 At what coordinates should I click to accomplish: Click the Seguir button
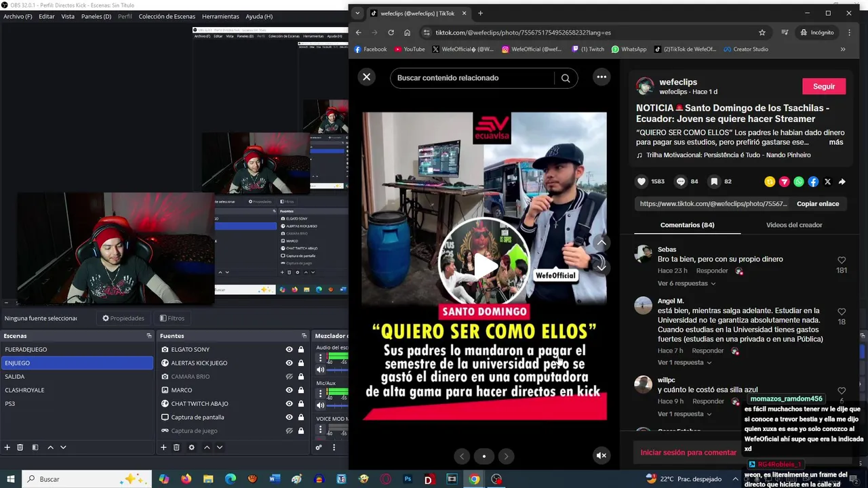point(824,87)
